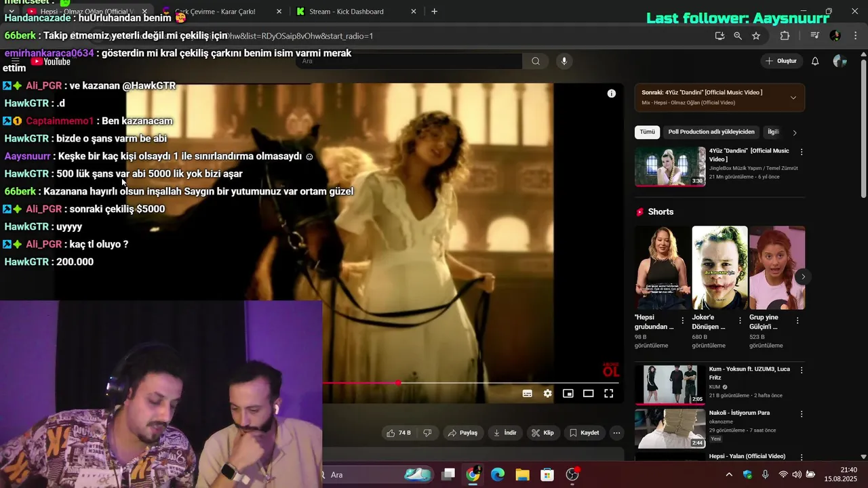Open tab search dropdown arrow in Chrome
This screenshot has width=868, height=488.
[x=12, y=12]
